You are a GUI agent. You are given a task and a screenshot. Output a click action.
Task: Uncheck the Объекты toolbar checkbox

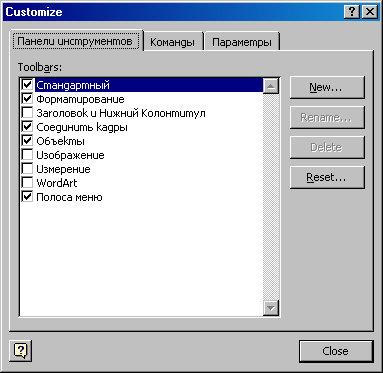click(27, 141)
